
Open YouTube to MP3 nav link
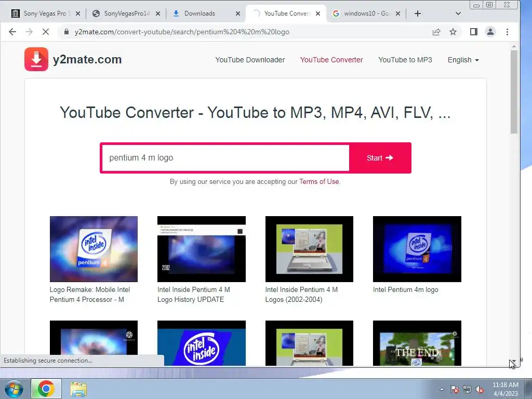click(405, 60)
